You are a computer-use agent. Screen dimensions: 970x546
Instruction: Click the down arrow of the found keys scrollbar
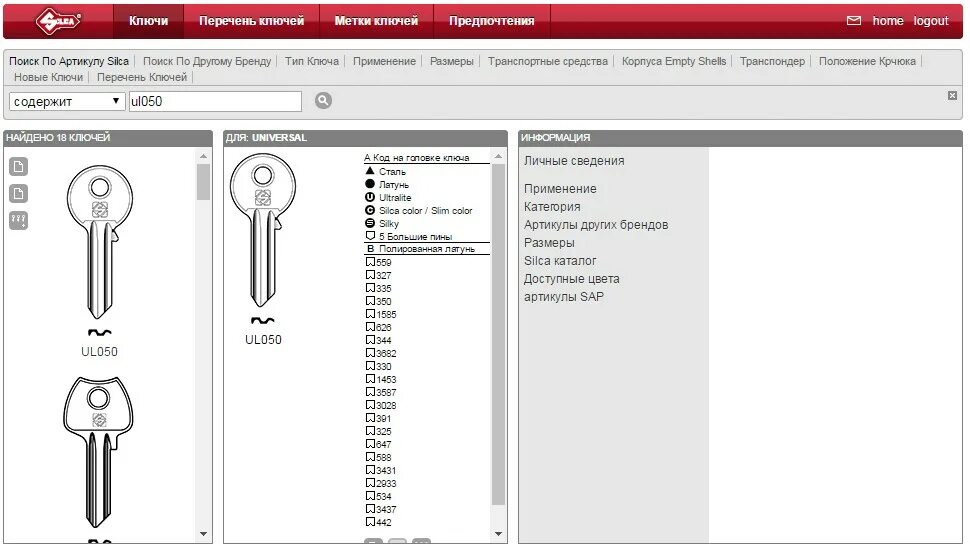coord(204,534)
